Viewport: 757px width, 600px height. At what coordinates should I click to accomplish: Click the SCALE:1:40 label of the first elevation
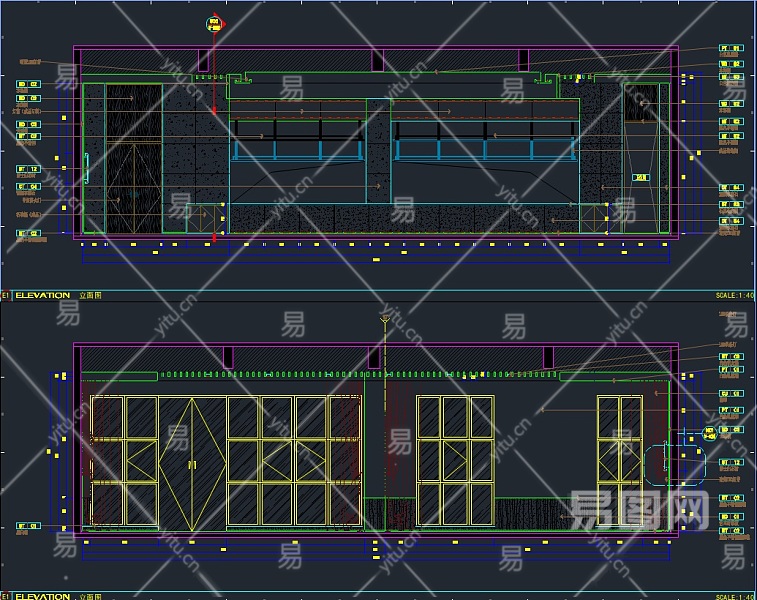coord(735,295)
